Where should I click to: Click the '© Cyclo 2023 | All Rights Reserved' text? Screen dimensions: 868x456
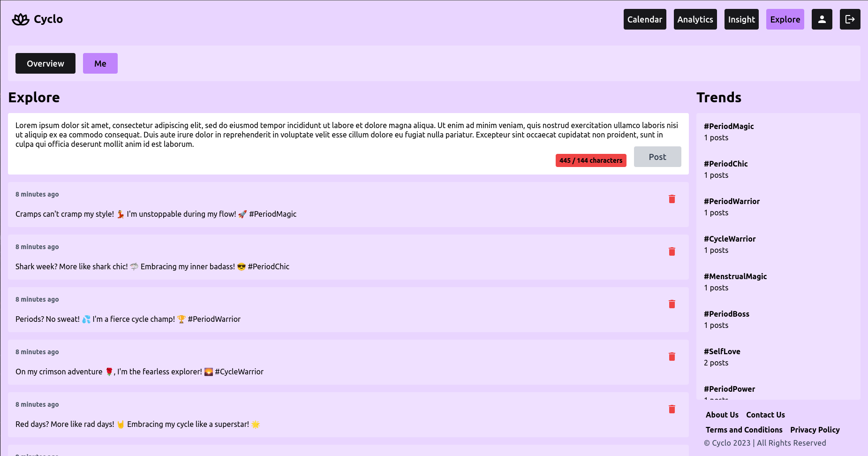pos(765,443)
